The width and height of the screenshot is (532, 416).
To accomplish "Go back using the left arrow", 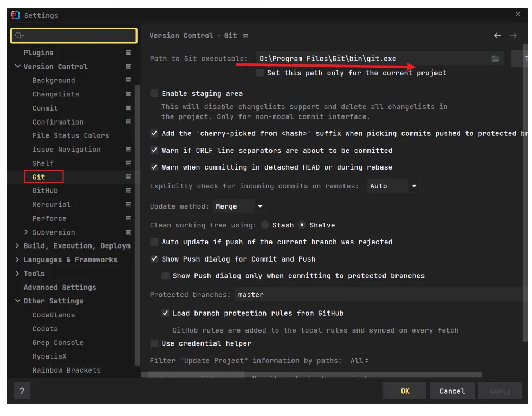I will point(497,36).
